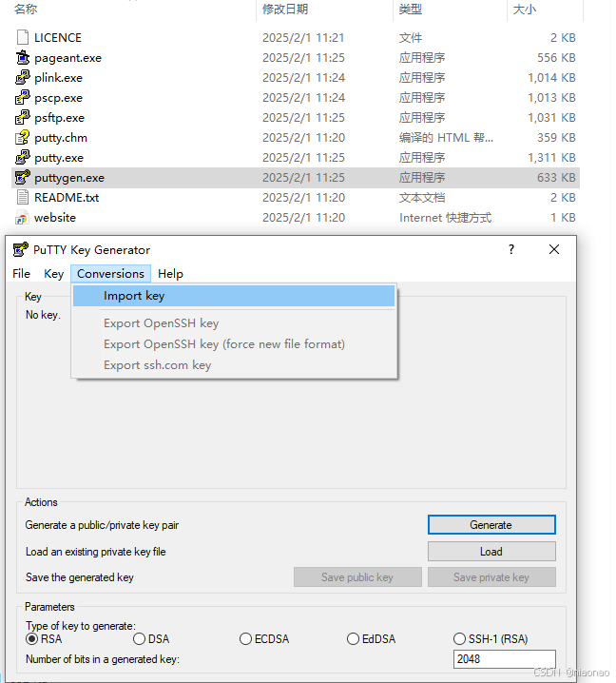Sort by the 类型 column header
616x683 pixels.
click(411, 10)
